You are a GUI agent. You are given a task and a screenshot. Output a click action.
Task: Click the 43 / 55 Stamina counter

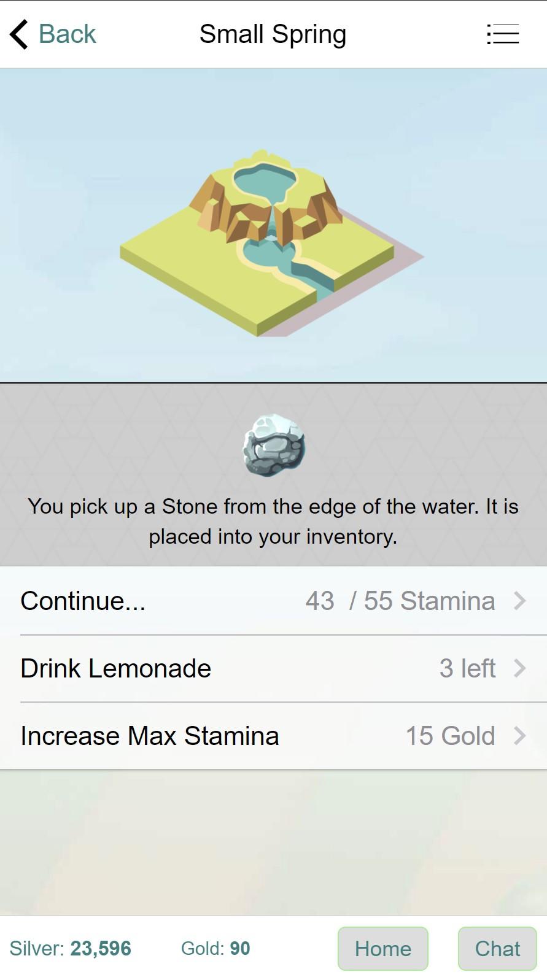click(400, 601)
